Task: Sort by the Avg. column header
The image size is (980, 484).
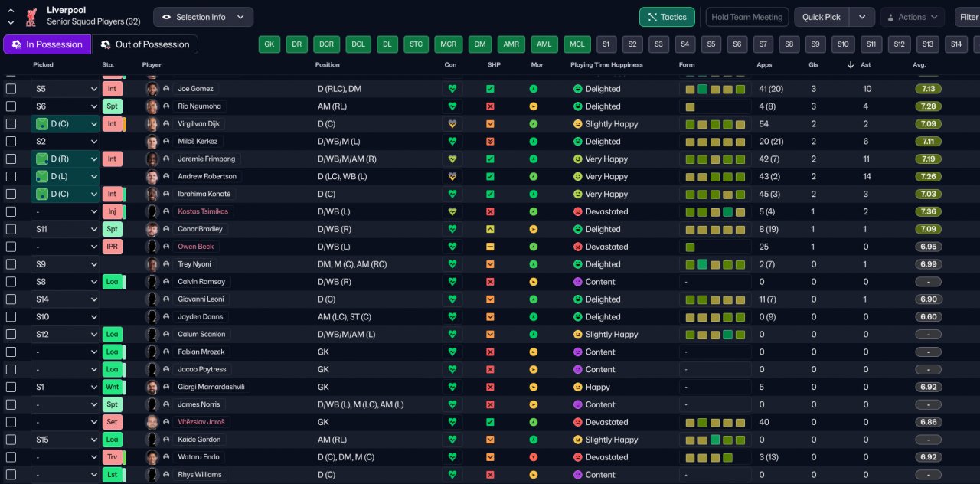Action: click(x=920, y=65)
